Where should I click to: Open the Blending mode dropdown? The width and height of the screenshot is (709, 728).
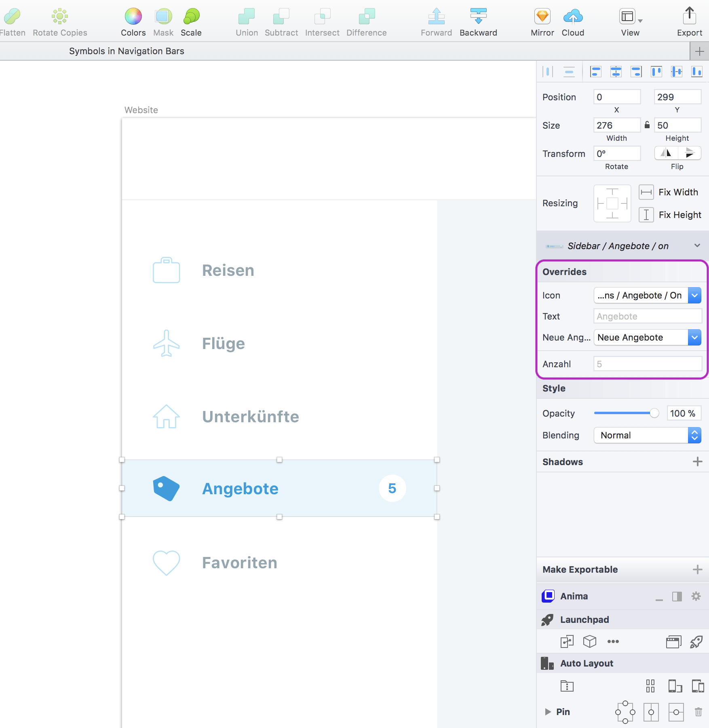pyautogui.click(x=647, y=435)
